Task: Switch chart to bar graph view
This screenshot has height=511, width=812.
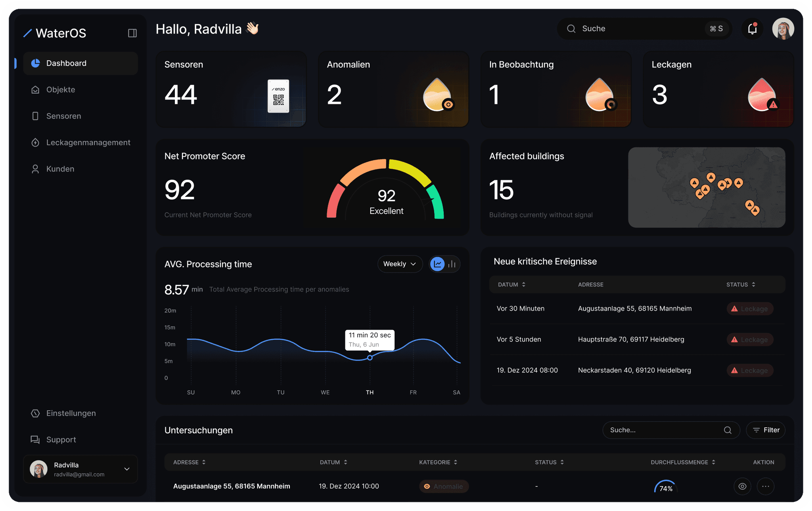Action: (452, 264)
